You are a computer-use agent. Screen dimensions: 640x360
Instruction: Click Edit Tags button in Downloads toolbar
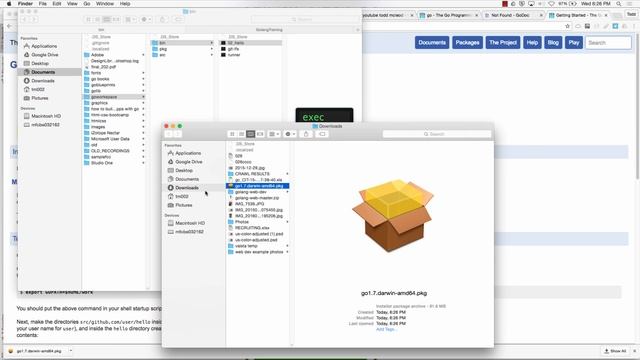[322, 134]
